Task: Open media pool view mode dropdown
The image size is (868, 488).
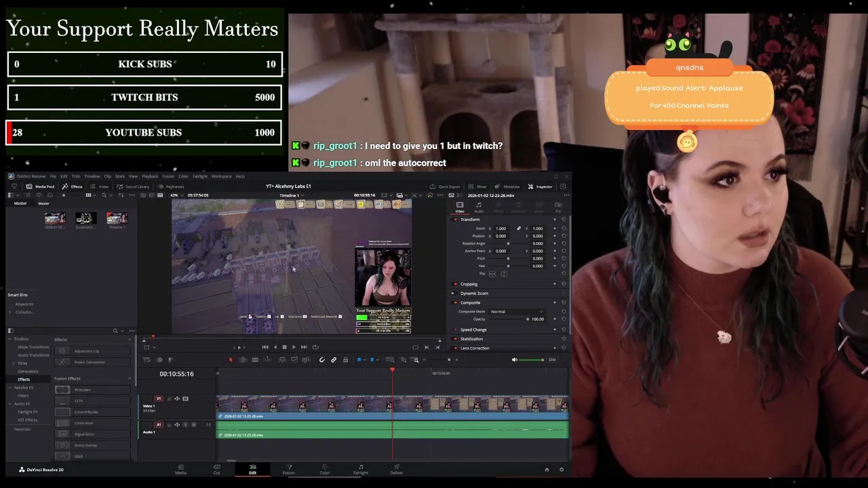Action: click(x=94, y=195)
